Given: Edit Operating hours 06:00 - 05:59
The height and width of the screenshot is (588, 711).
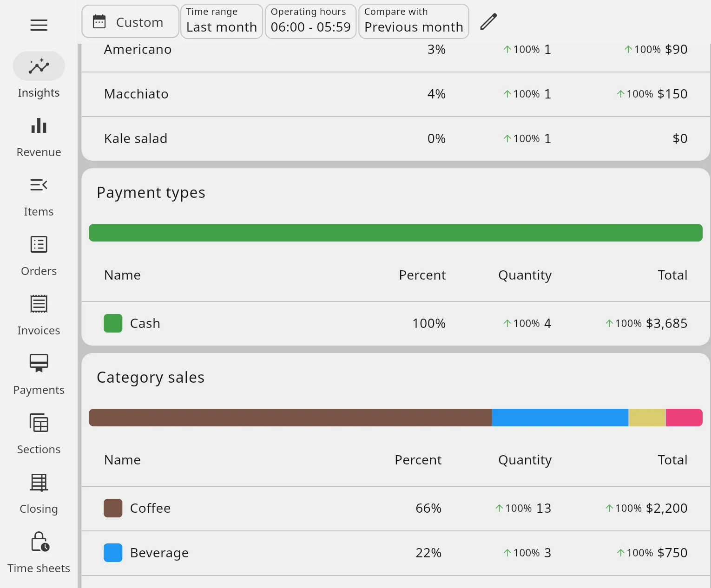Looking at the screenshot, I should (310, 22).
